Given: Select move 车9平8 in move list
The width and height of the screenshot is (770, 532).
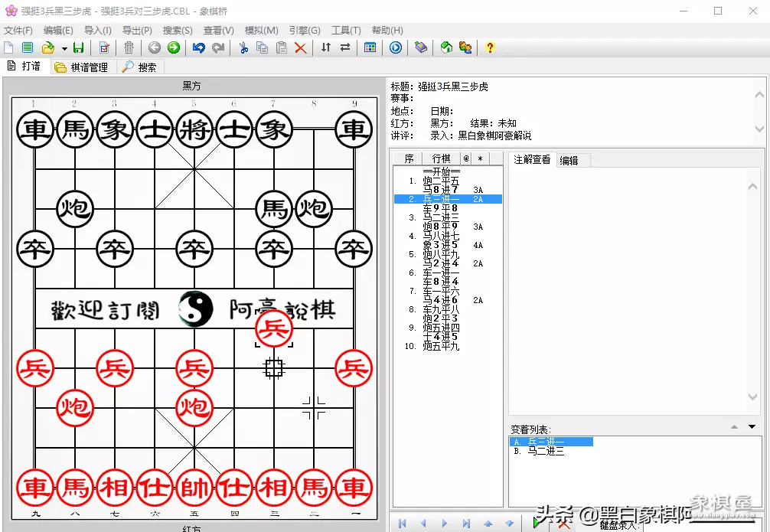Looking at the screenshot, I should pyautogui.click(x=440, y=208).
